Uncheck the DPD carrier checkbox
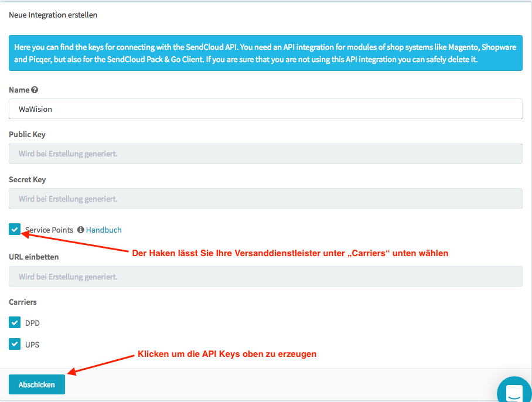The image size is (532, 402). pyautogui.click(x=15, y=323)
